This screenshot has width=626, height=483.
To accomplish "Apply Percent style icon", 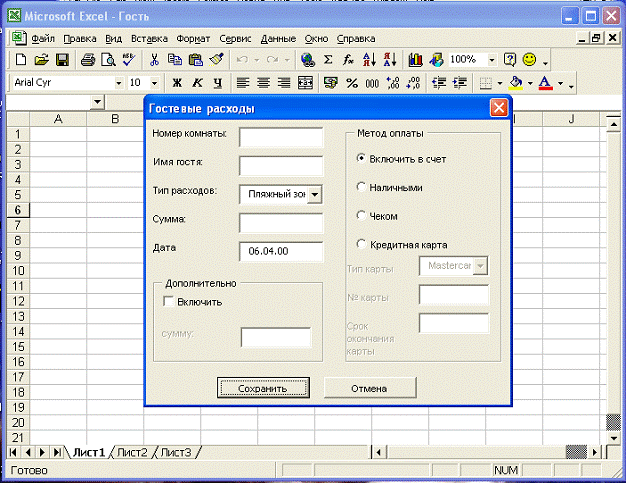I will pos(352,83).
